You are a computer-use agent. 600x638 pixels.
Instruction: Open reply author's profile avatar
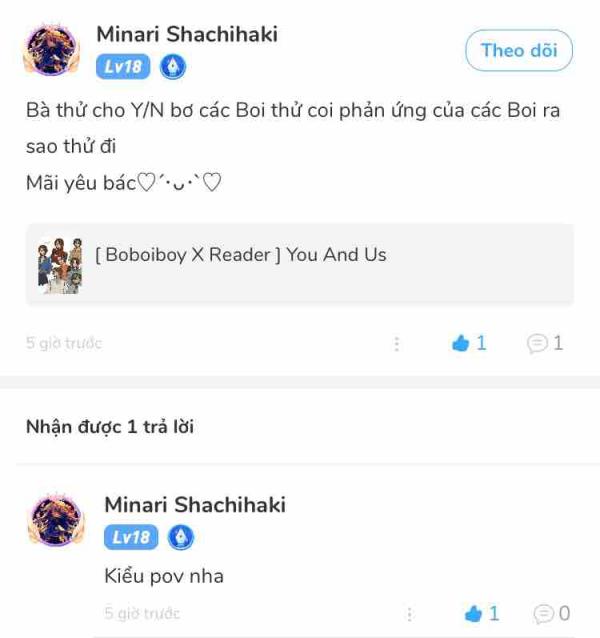(x=56, y=520)
